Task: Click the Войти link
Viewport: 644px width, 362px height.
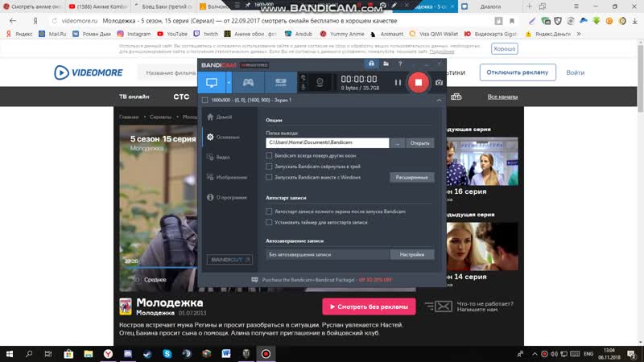Action: coord(575,72)
